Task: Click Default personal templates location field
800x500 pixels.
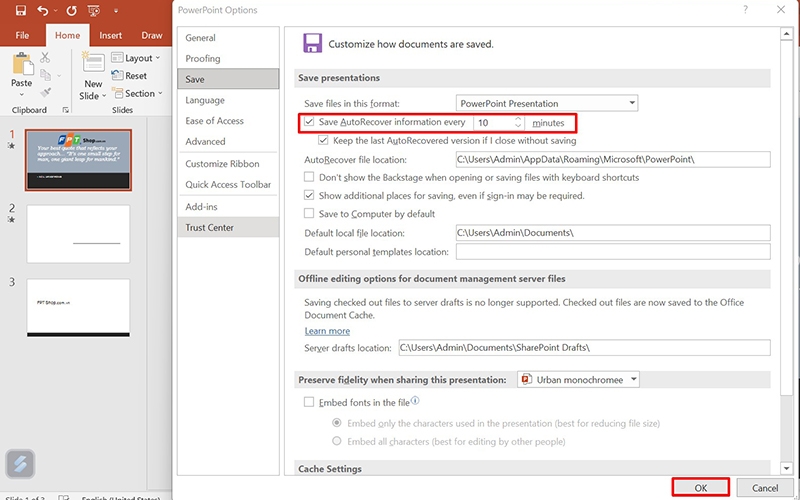Action: pos(613,252)
